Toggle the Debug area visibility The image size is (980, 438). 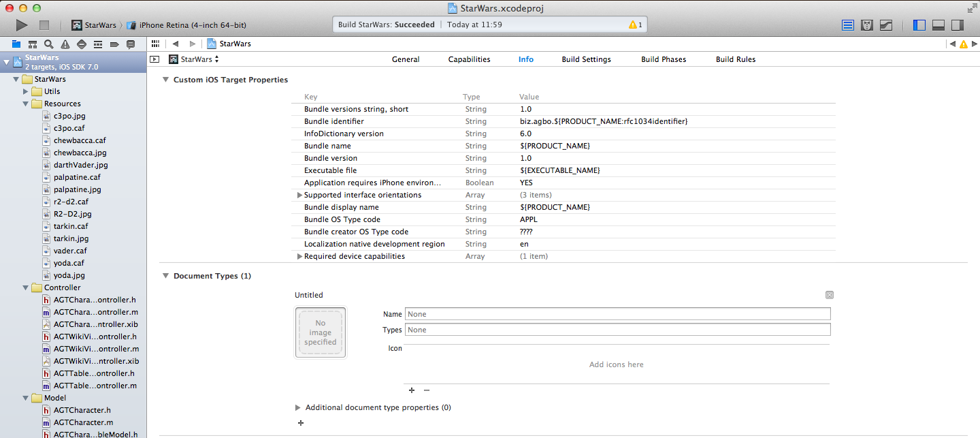tap(939, 25)
